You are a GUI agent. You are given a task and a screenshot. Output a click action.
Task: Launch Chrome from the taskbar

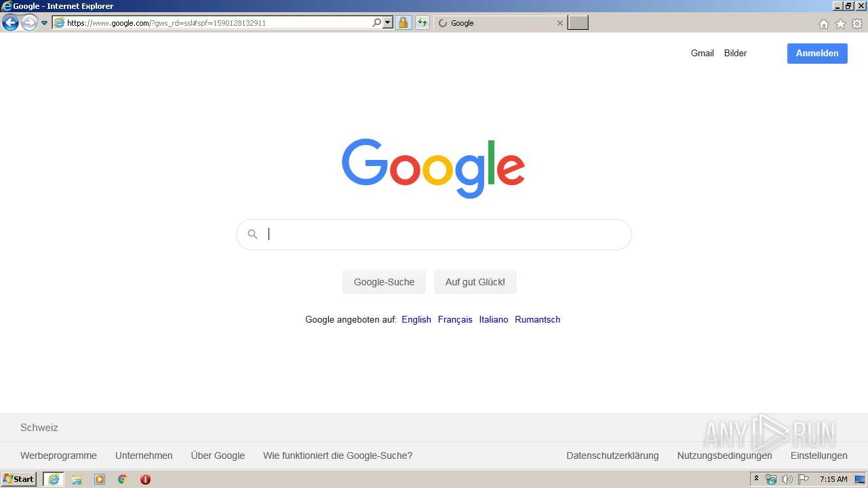[123, 479]
